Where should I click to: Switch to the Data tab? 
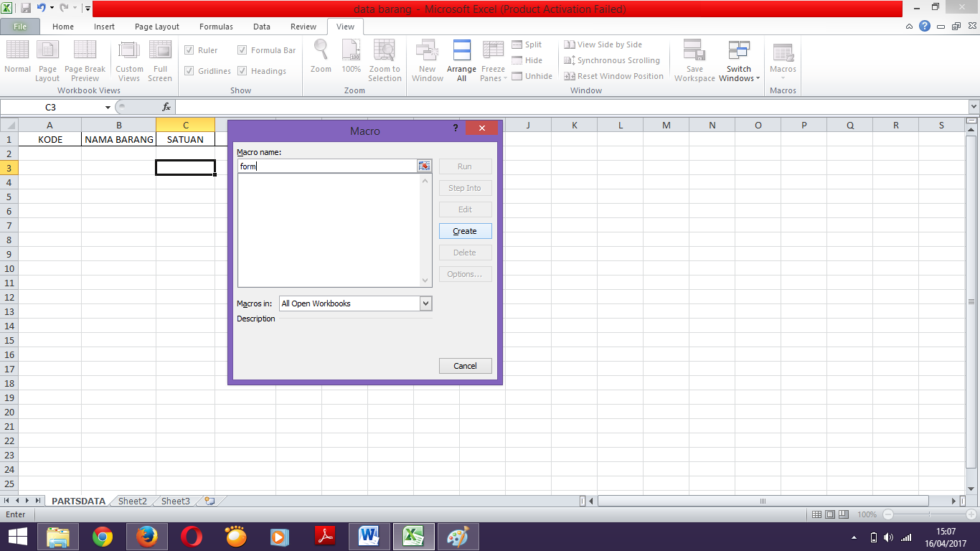click(262, 27)
